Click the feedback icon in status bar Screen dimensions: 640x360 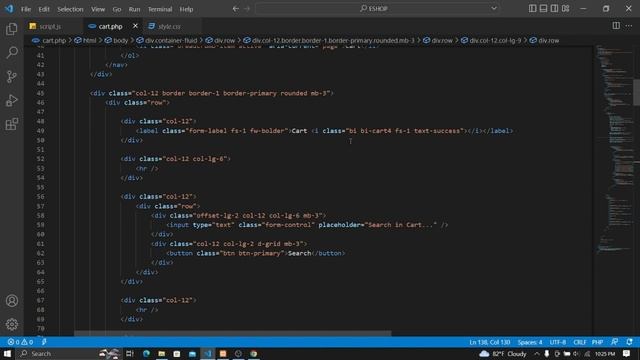615,342
